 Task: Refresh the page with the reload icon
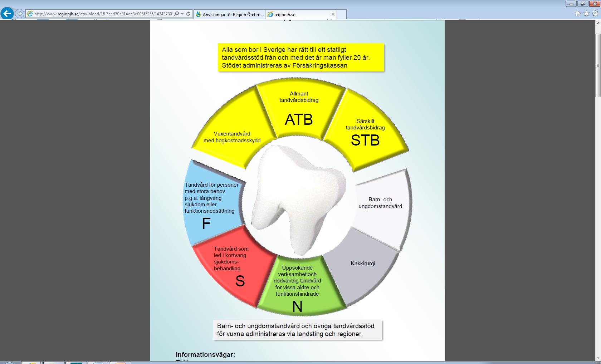(188, 14)
